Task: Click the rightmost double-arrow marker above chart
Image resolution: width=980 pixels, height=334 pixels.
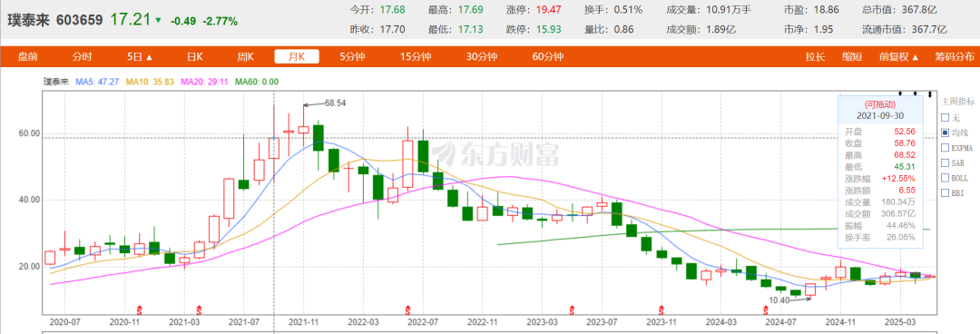Action: [x=930, y=93]
